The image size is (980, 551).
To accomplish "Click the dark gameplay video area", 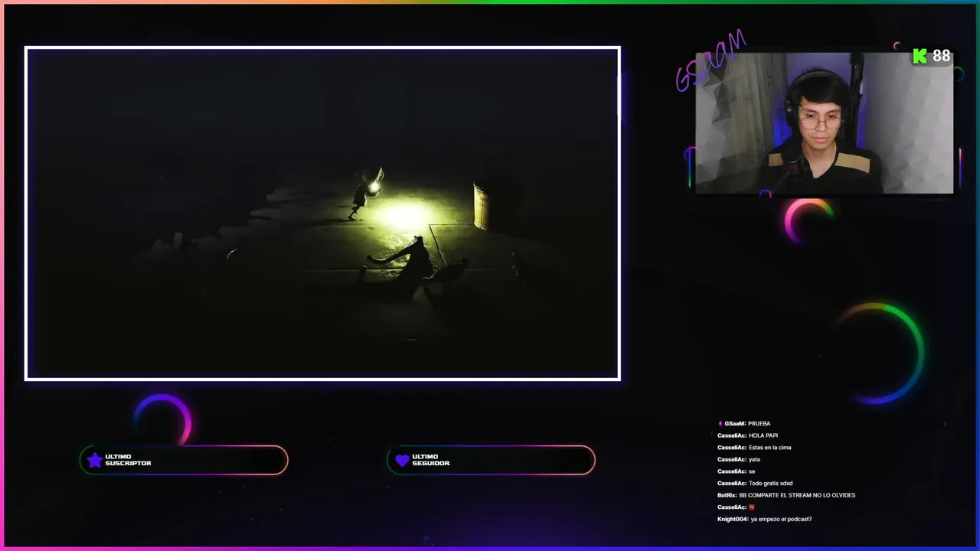I will point(322,214).
